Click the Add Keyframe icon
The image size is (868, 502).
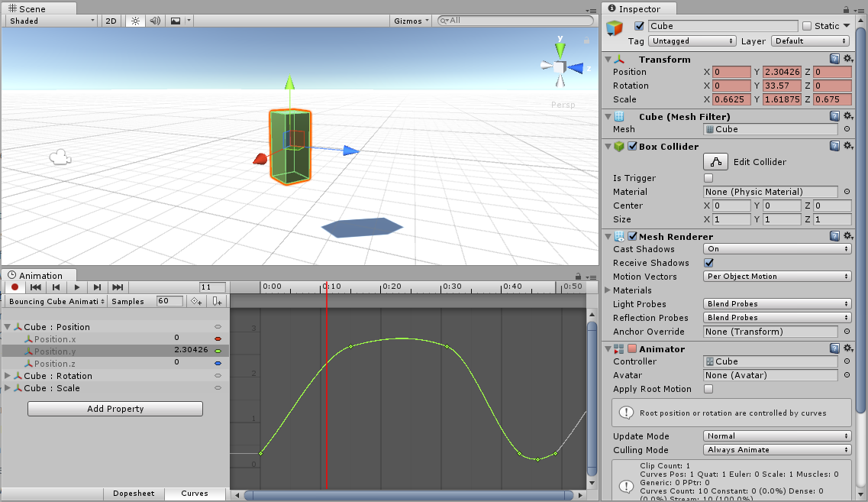(196, 301)
